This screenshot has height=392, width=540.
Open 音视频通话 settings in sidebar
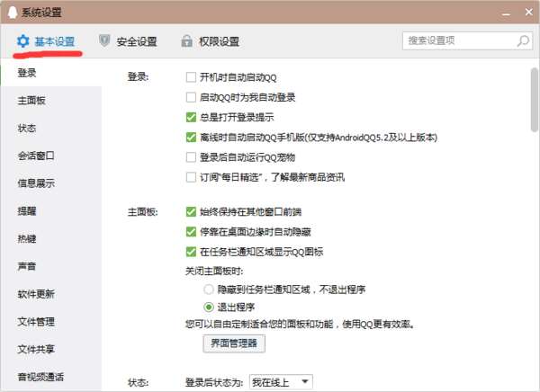(x=40, y=377)
